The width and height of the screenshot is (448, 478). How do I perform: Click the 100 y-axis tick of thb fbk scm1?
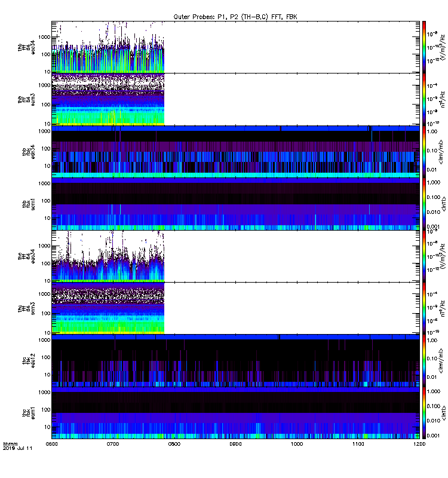coord(46,201)
